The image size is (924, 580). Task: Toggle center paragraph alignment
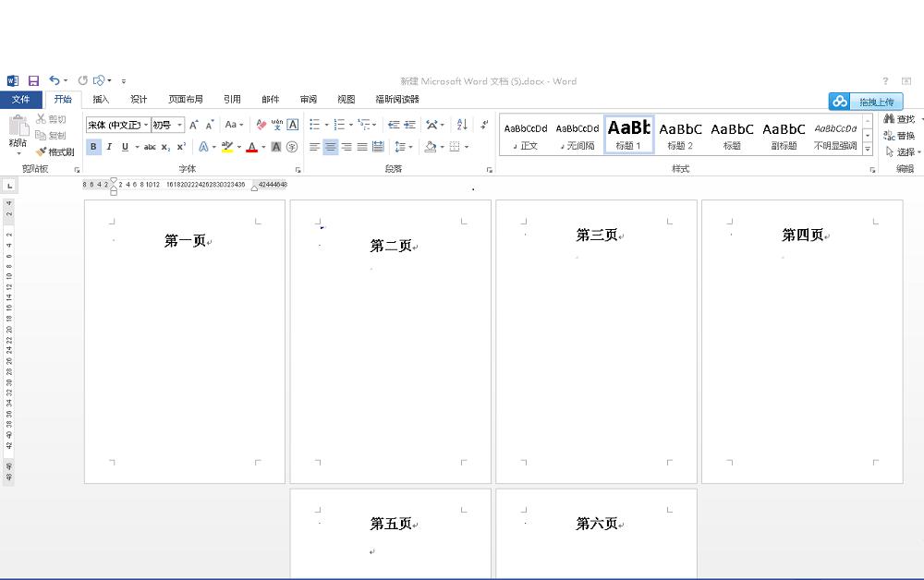tap(330, 146)
